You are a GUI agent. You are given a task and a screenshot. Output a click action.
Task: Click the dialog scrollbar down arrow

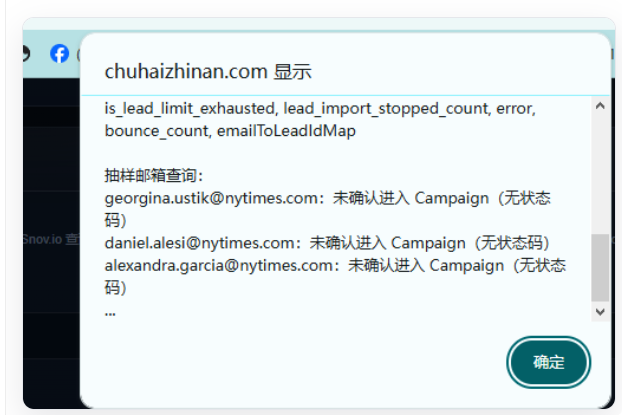[x=600, y=312]
